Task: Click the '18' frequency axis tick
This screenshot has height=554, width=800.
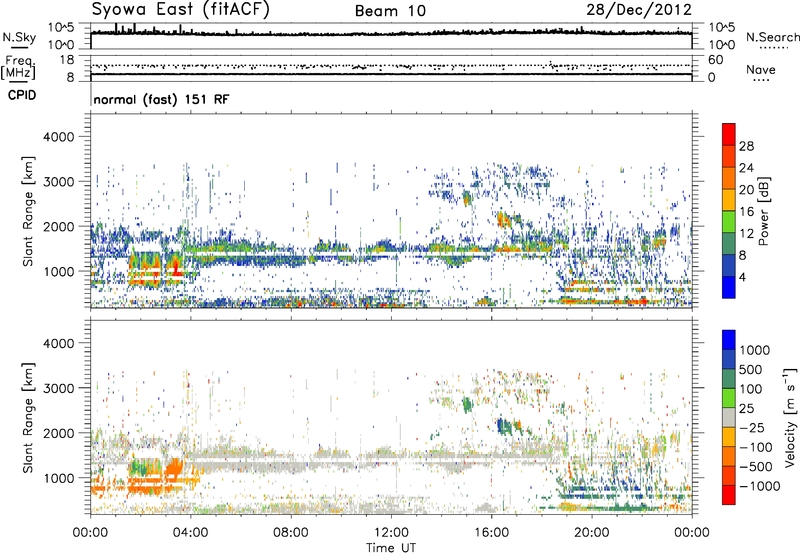Action: (66, 60)
